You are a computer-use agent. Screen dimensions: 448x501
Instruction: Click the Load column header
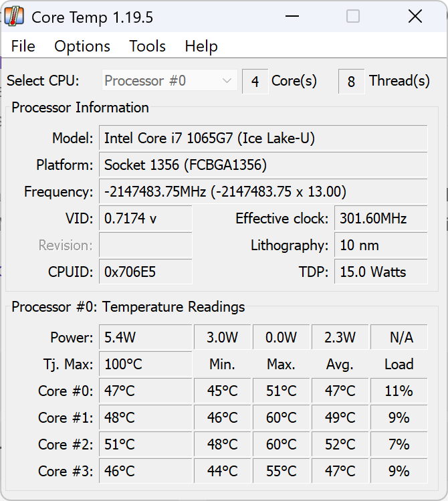pos(399,364)
